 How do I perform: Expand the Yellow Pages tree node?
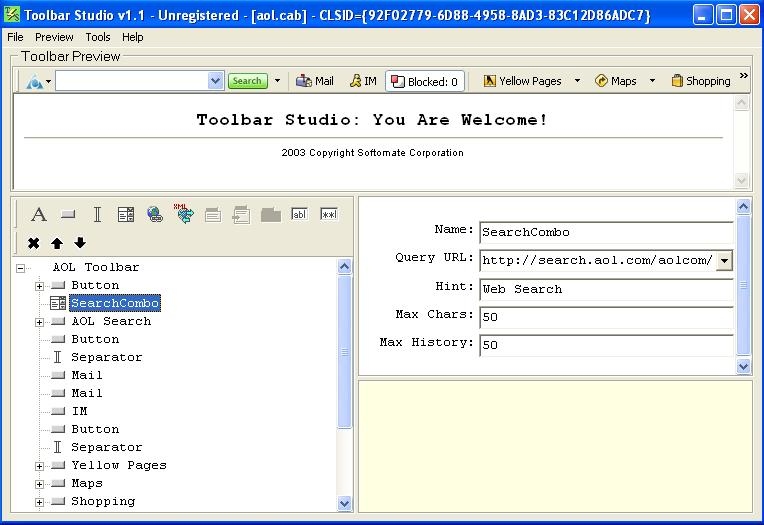pos(39,467)
